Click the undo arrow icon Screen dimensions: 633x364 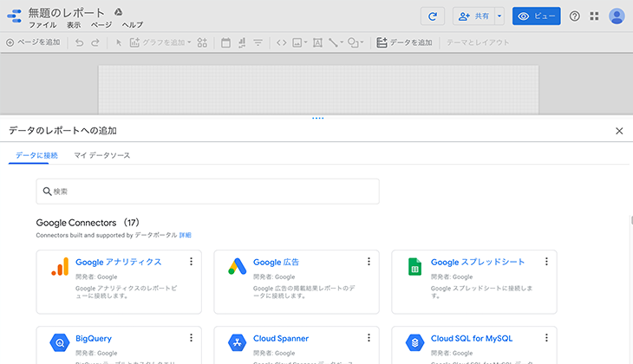(79, 42)
